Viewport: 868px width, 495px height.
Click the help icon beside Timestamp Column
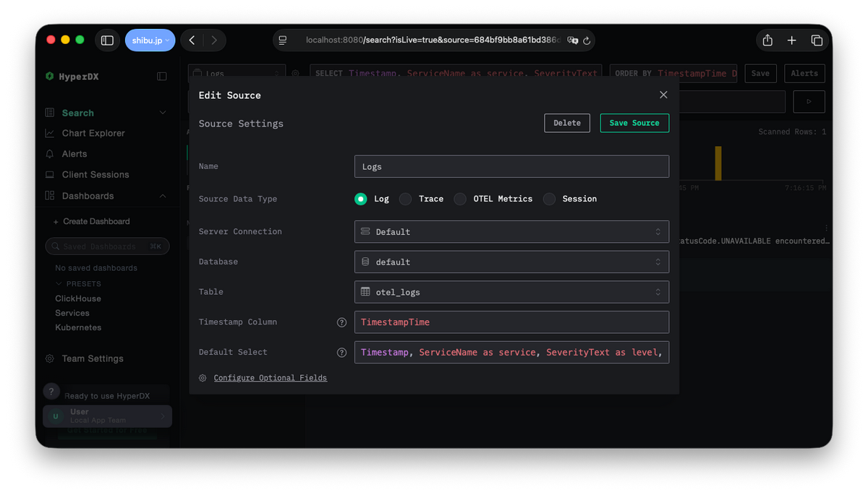coord(341,322)
